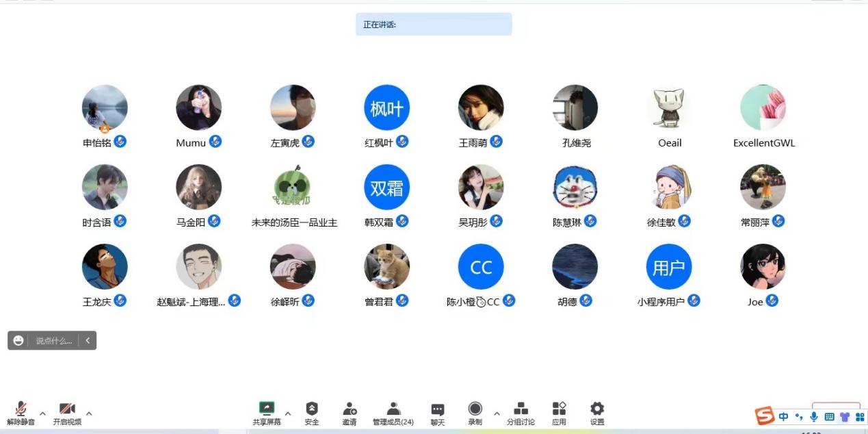Expand the audio options arrow beside 解除静音
The width and height of the screenshot is (868, 434).
(x=42, y=413)
